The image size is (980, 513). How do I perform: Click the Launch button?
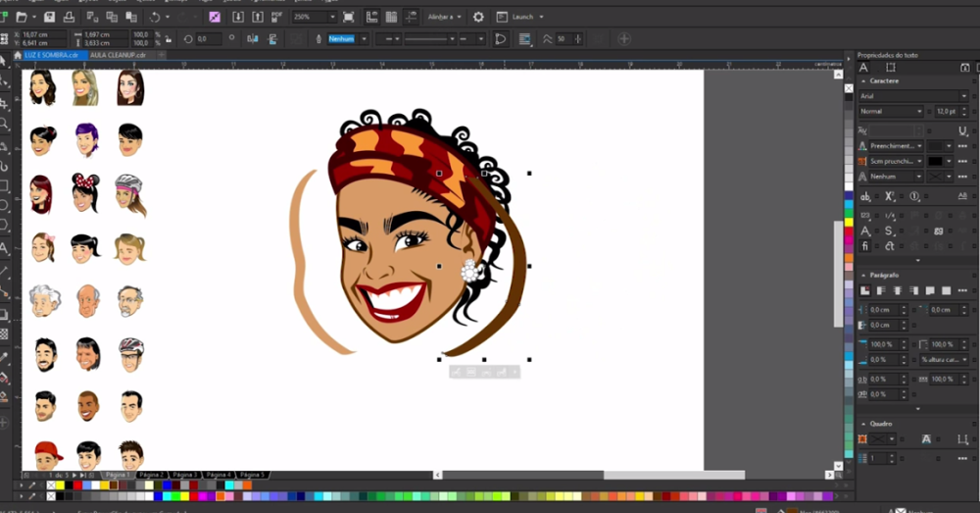point(519,17)
